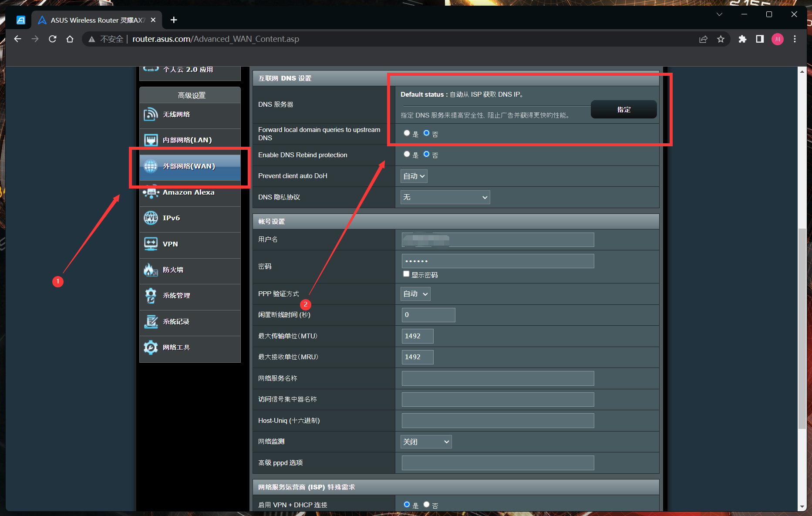The width and height of the screenshot is (812, 516).
Task: Select 外部网络(WAN) menu item
Action: [190, 166]
